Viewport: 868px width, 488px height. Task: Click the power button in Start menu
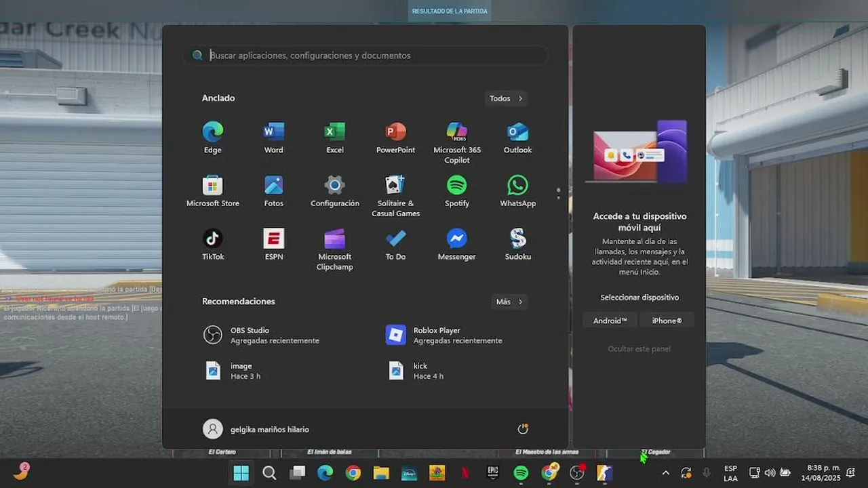[523, 429]
